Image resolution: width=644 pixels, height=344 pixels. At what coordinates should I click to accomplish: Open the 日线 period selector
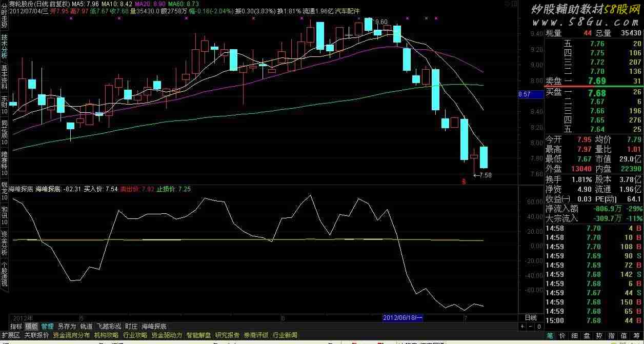530,318
